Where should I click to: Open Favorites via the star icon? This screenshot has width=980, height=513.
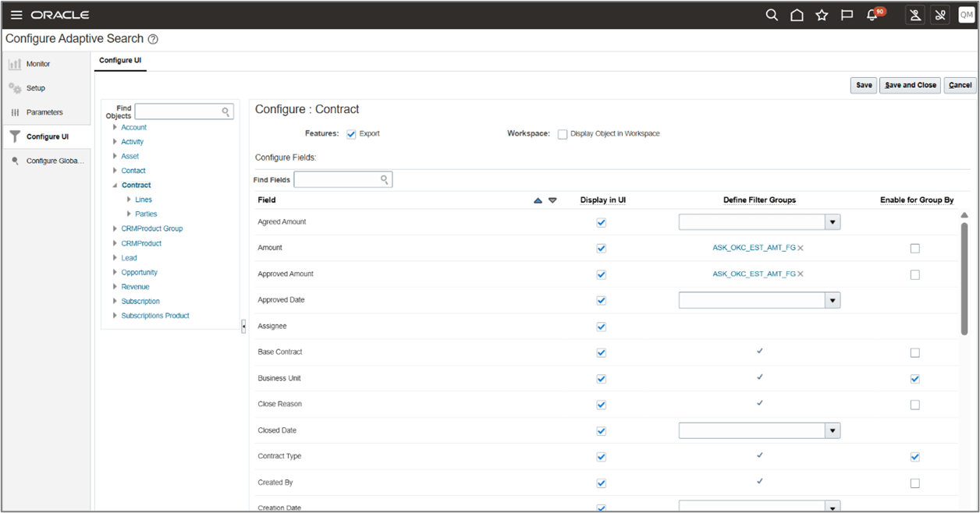point(822,15)
